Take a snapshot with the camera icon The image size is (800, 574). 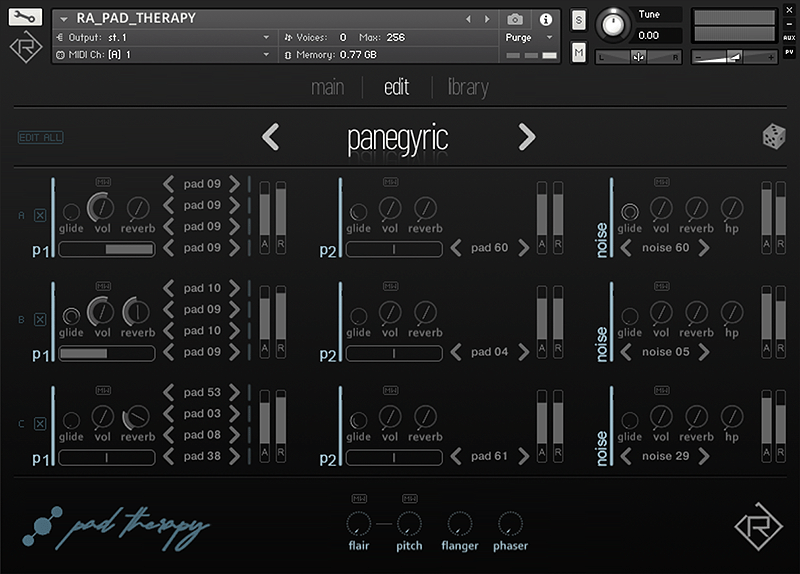[x=515, y=19]
